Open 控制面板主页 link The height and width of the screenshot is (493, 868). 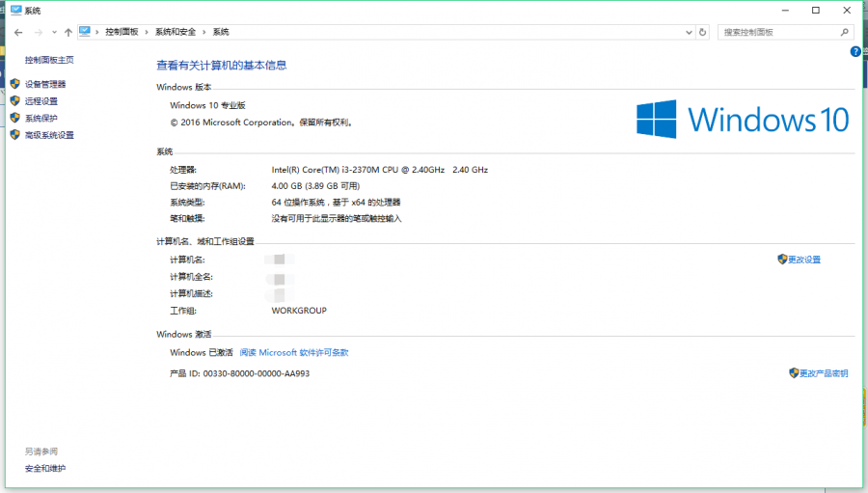point(49,60)
